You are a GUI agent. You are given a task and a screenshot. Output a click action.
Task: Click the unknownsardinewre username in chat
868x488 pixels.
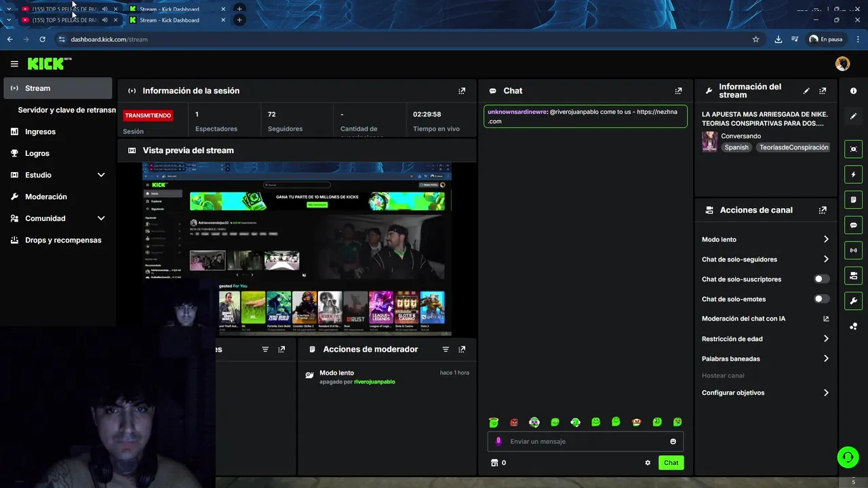517,112
